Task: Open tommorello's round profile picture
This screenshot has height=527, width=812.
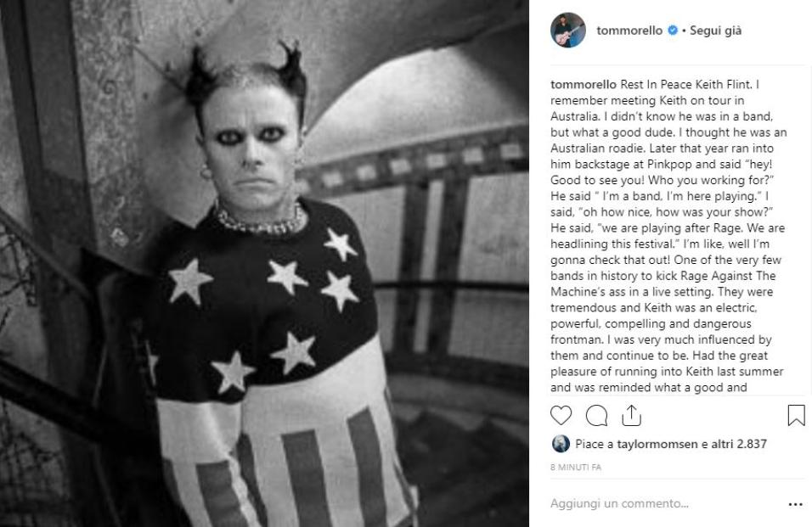Action: point(568,30)
